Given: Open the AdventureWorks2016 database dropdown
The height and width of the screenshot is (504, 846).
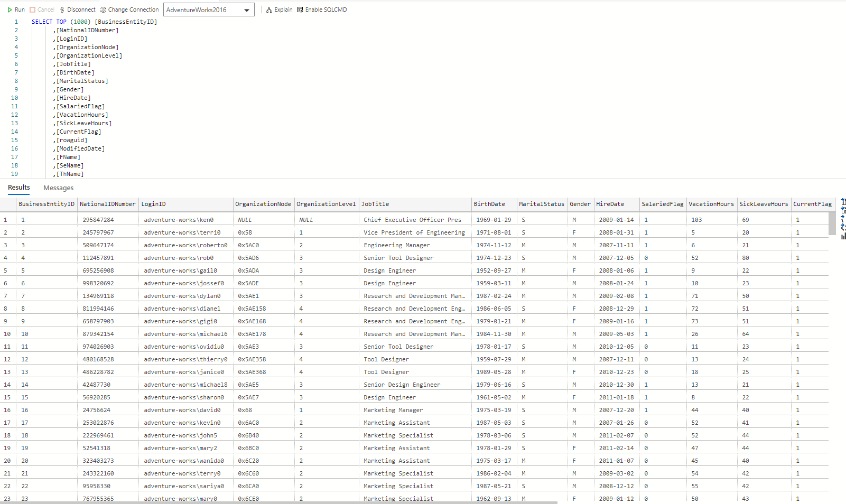Looking at the screenshot, I should pyautogui.click(x=209, y=10).
